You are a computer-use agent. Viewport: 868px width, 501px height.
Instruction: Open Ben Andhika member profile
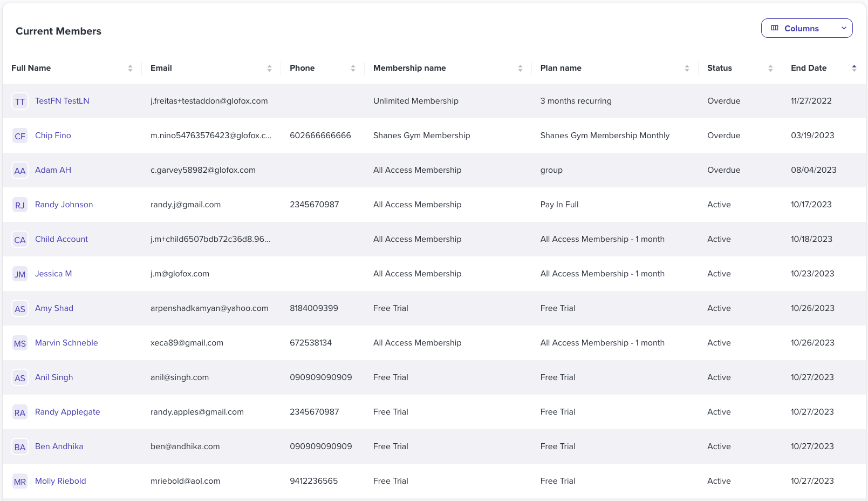tap(59, 446)
